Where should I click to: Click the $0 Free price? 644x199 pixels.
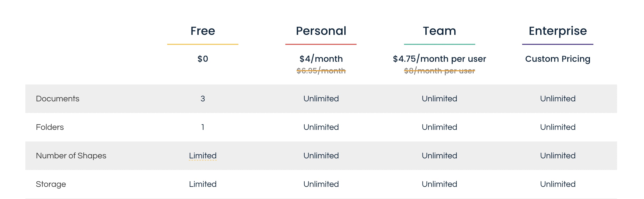(203, 59)
